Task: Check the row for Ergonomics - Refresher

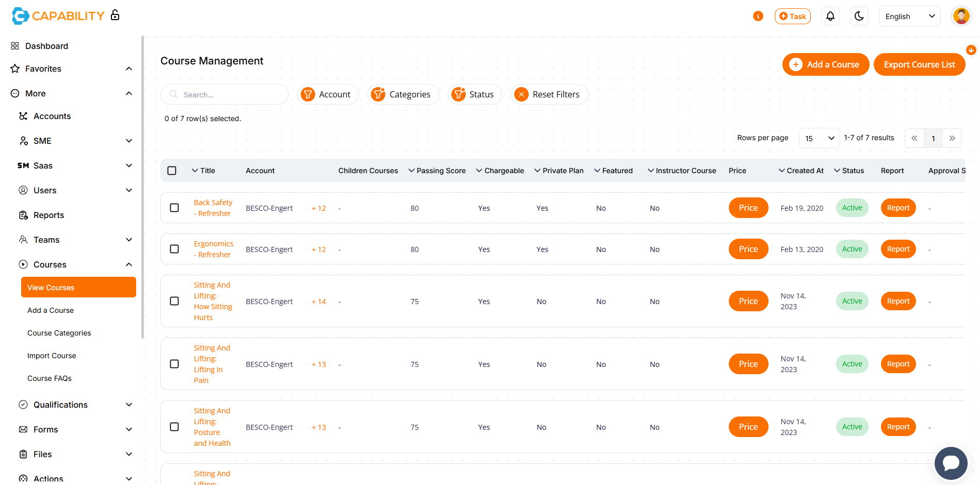Action: coord(174,249)
